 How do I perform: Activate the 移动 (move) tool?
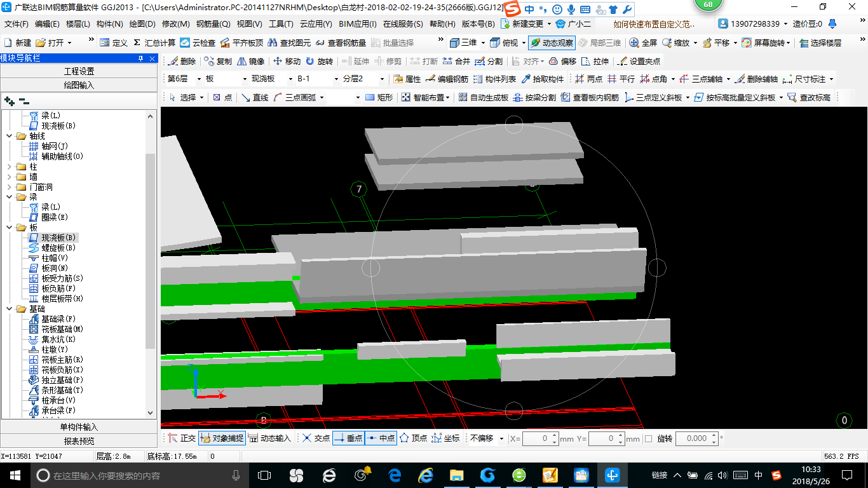pos(287,62)
